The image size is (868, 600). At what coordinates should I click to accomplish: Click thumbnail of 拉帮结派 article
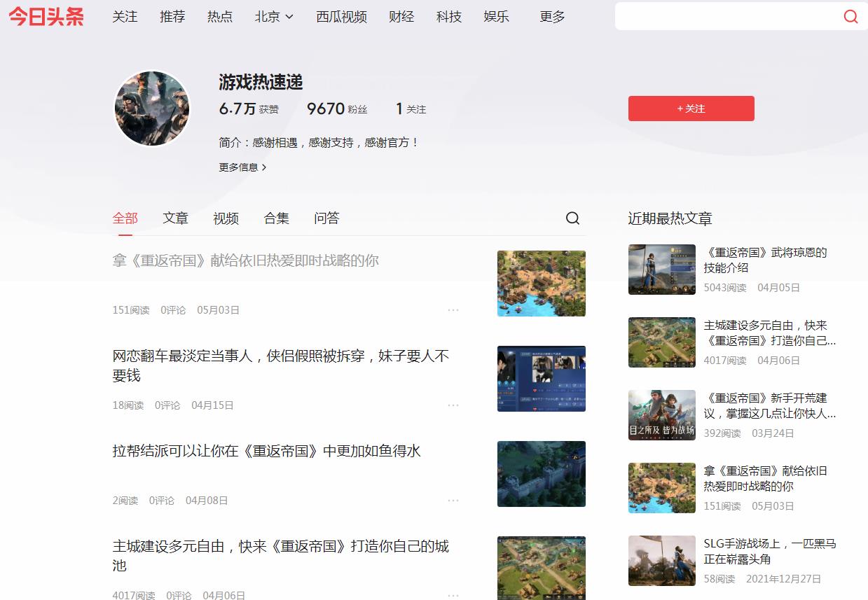(542, 474)
